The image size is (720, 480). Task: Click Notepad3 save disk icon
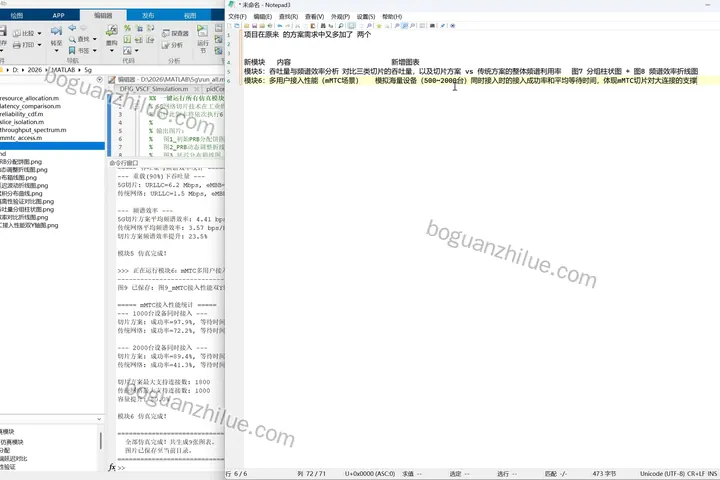(254, 26)
